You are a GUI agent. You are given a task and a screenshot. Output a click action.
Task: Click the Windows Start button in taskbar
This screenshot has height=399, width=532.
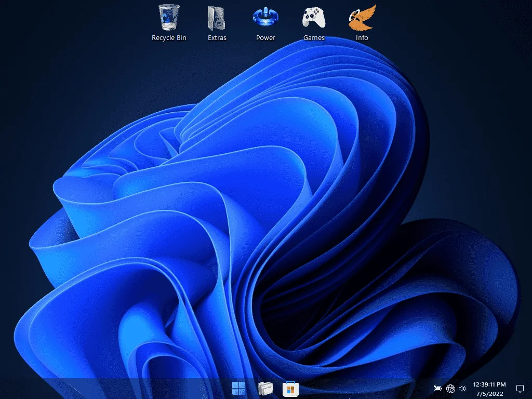point(238,389)
